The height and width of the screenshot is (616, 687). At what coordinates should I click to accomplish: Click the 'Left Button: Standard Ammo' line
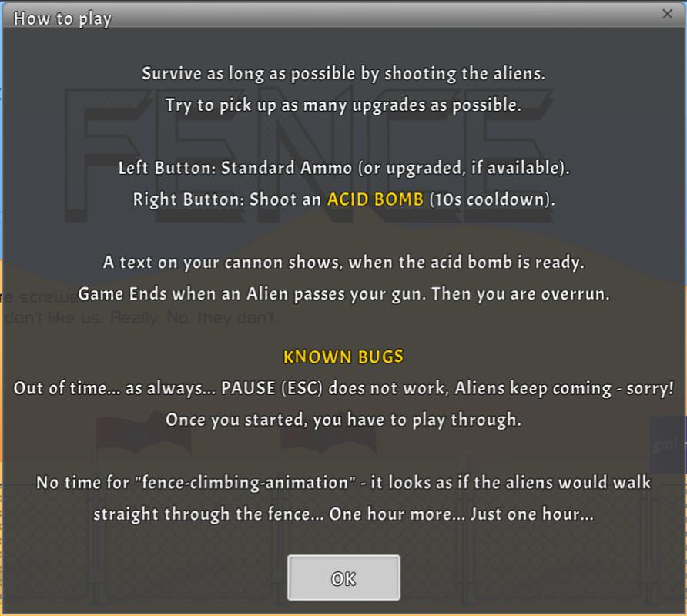[x=344, y=168]
